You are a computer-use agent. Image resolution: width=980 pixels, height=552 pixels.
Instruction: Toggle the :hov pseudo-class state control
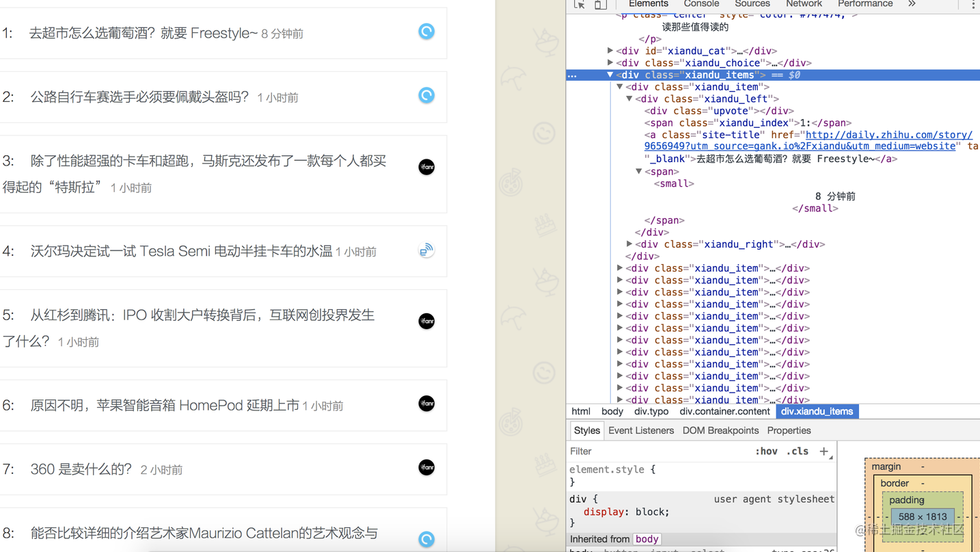point(767,451)
